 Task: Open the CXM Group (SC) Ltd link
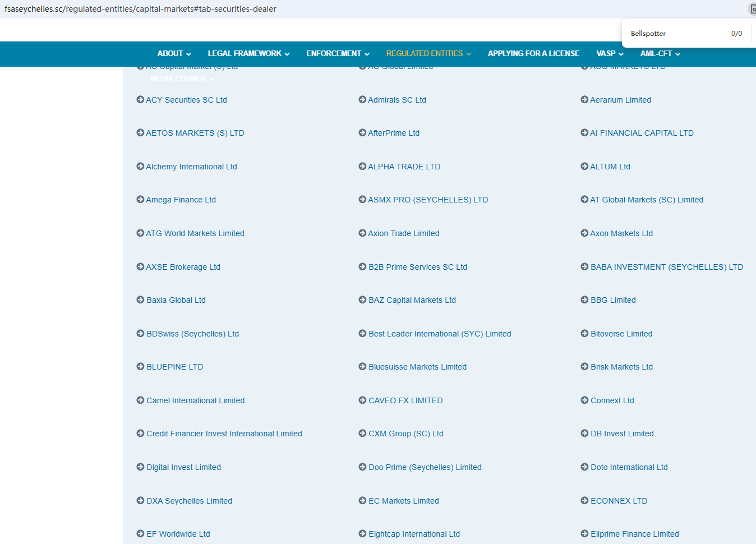406,434
